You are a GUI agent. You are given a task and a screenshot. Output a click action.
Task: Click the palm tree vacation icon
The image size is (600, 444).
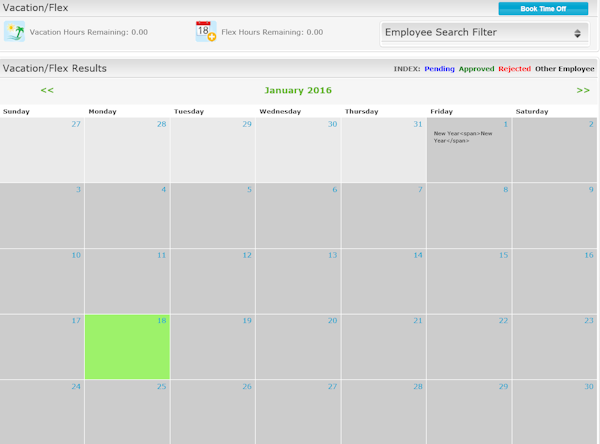pos(15,31)
